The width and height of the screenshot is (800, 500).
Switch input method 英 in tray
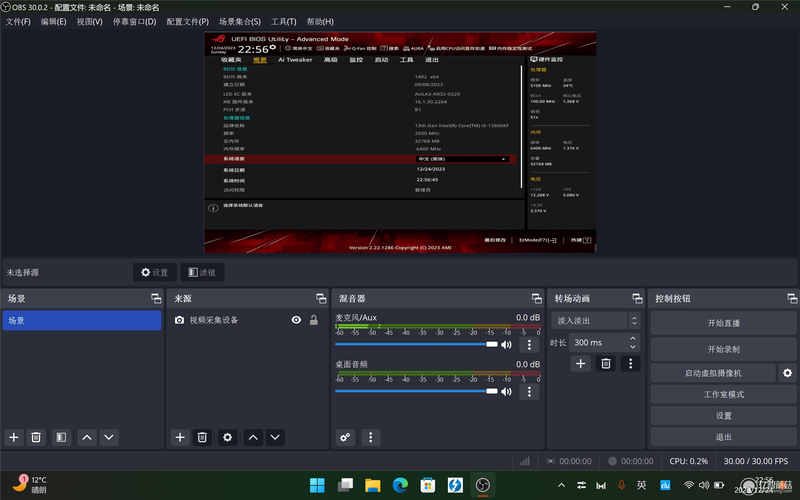coord(641,485)
